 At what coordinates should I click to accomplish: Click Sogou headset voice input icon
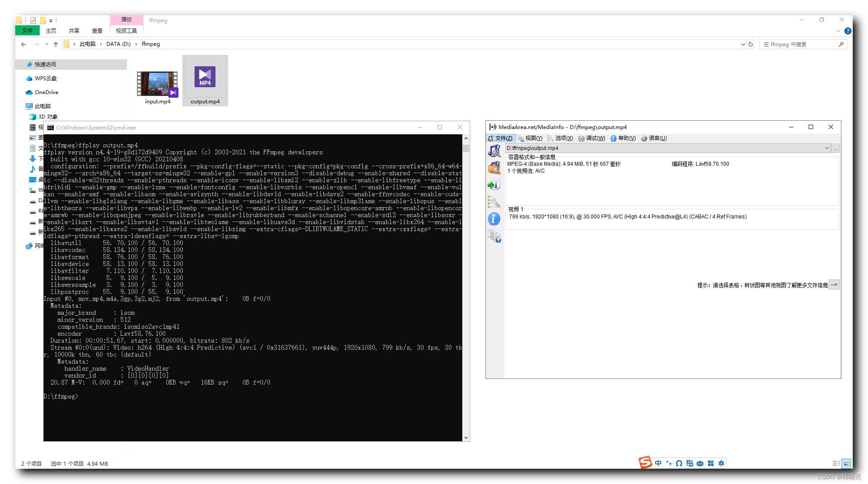click(679, 463)
